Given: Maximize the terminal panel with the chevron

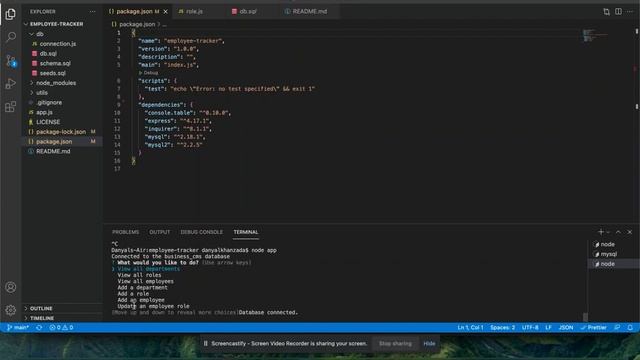Looking at the screenshot, I should (x=618, y=232).
